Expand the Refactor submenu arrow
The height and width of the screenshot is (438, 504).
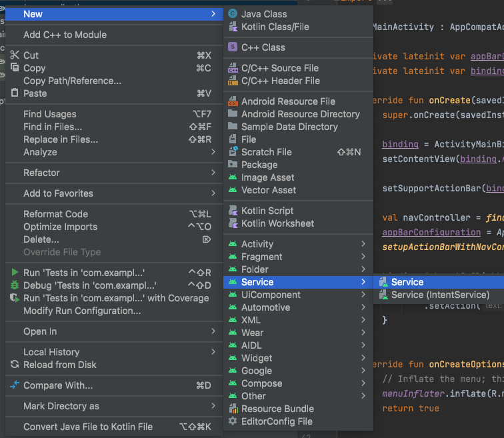point(213,173)
